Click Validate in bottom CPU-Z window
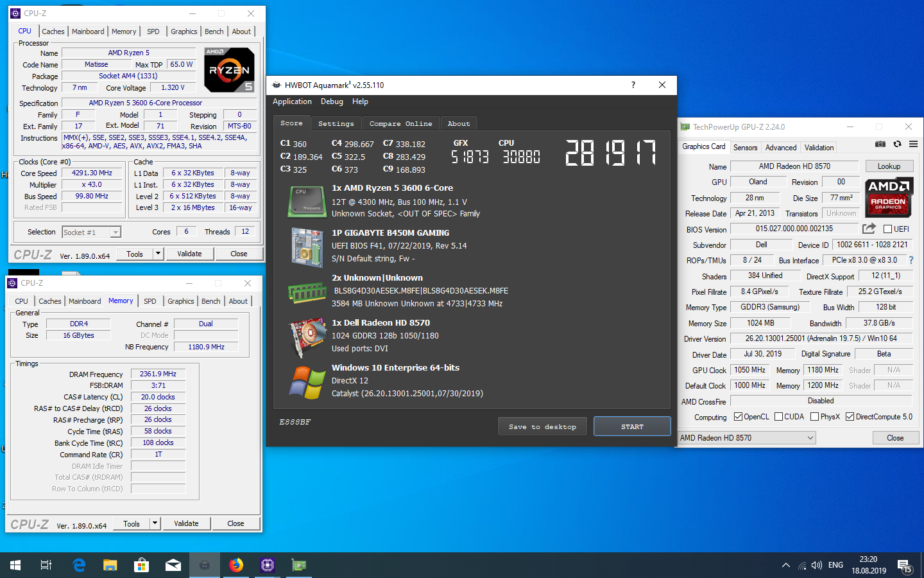 (x=186, y=523)
